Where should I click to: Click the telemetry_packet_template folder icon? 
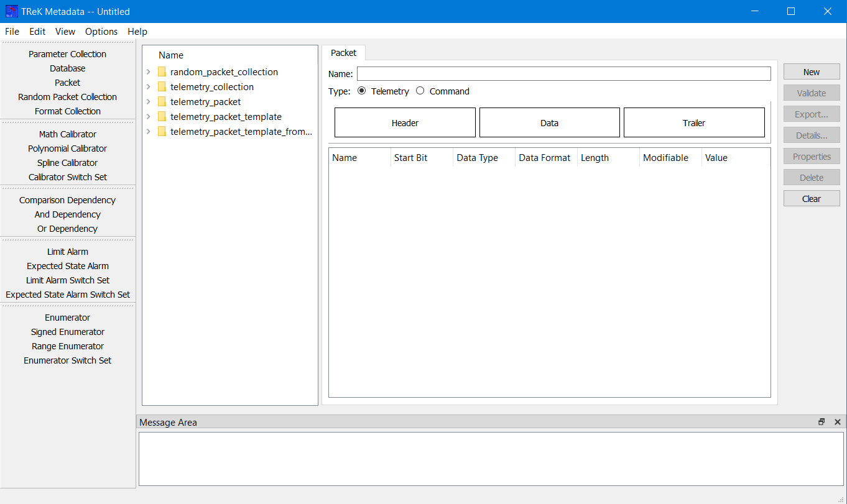point(162,117)
